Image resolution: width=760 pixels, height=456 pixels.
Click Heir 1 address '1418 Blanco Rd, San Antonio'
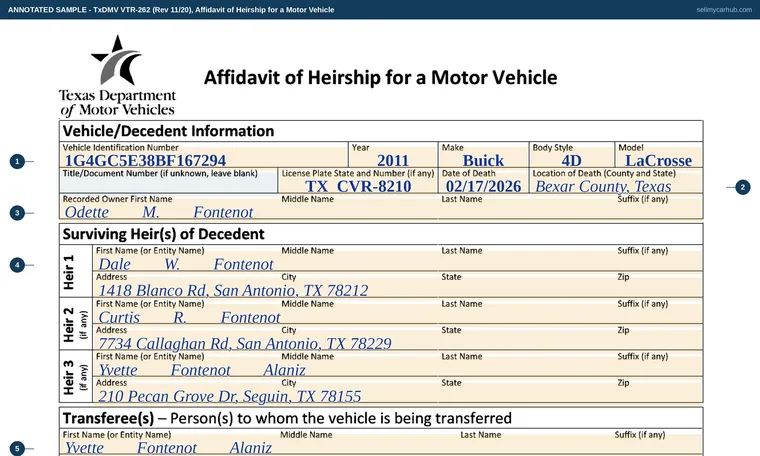tap(233, 290)
